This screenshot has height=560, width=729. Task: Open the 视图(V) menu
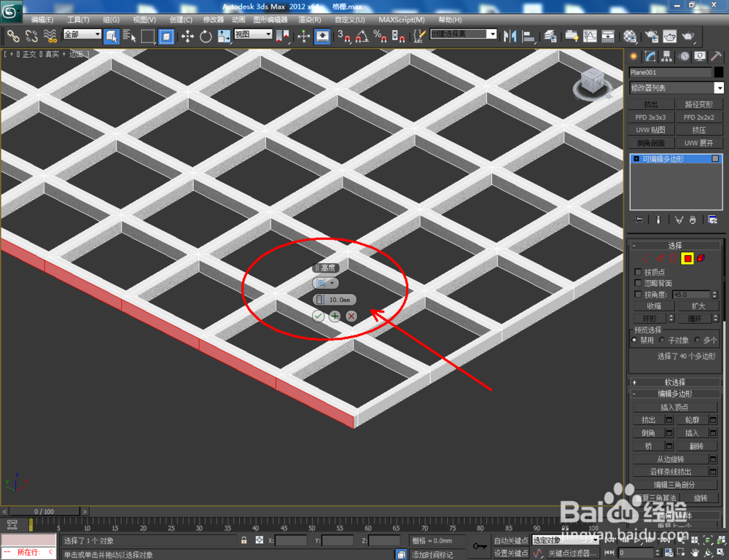[144, 20]
